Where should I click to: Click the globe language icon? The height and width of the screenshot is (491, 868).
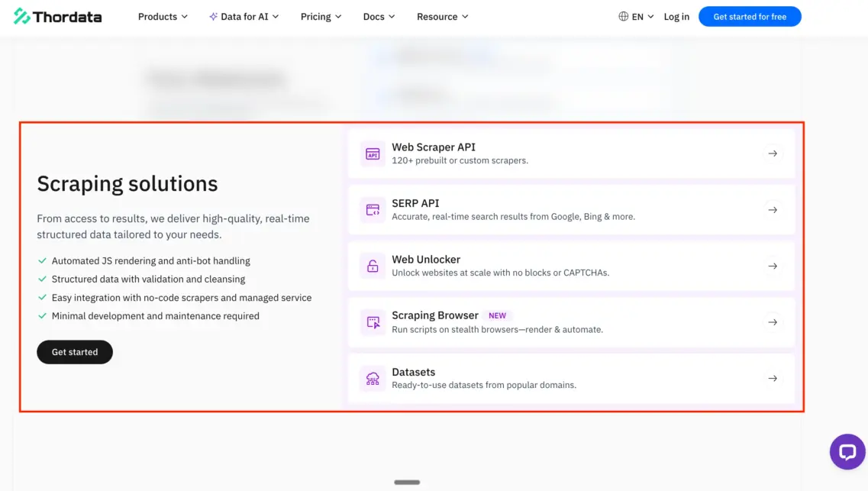pyautogui.click(x=623, y=17)
